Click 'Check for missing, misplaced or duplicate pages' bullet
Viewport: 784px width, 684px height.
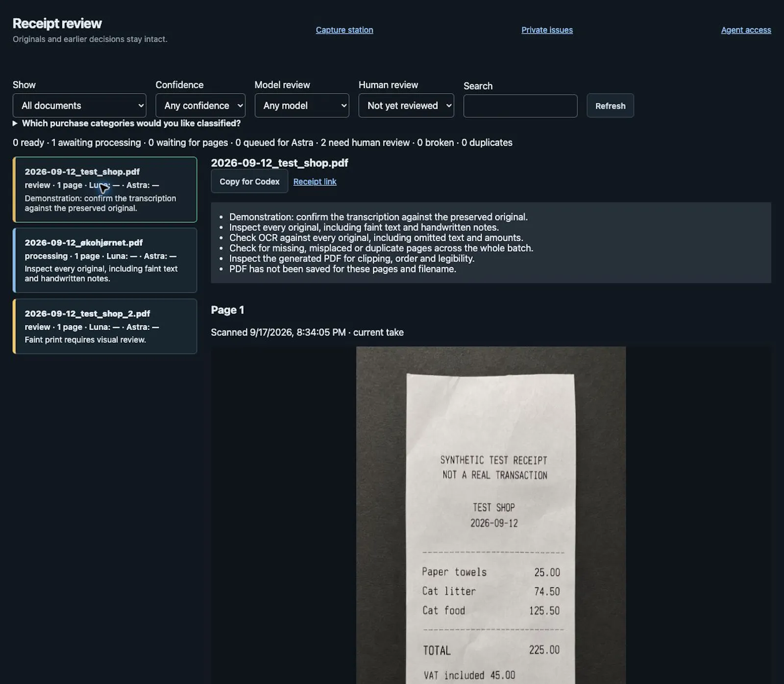coord(381,248)
